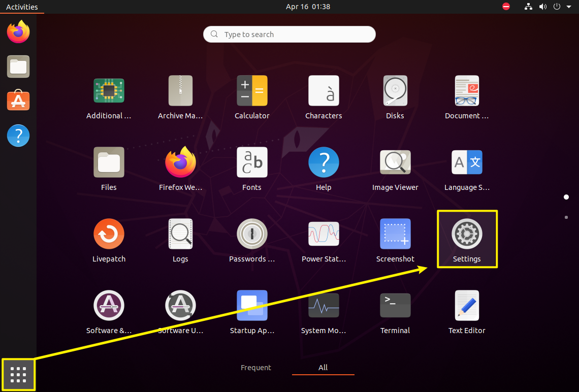Viewport: 579px width, 392px height.
Task: Open the Terminal
Action: [395, 312]
